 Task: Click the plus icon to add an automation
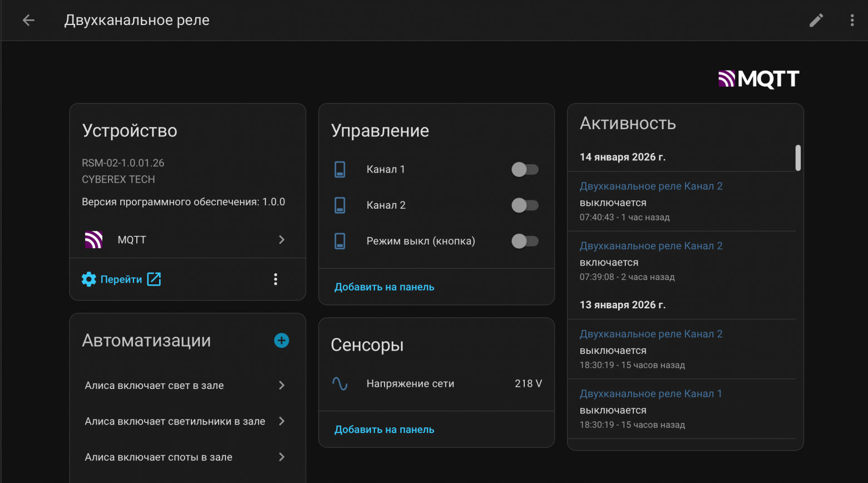[282, 340]
